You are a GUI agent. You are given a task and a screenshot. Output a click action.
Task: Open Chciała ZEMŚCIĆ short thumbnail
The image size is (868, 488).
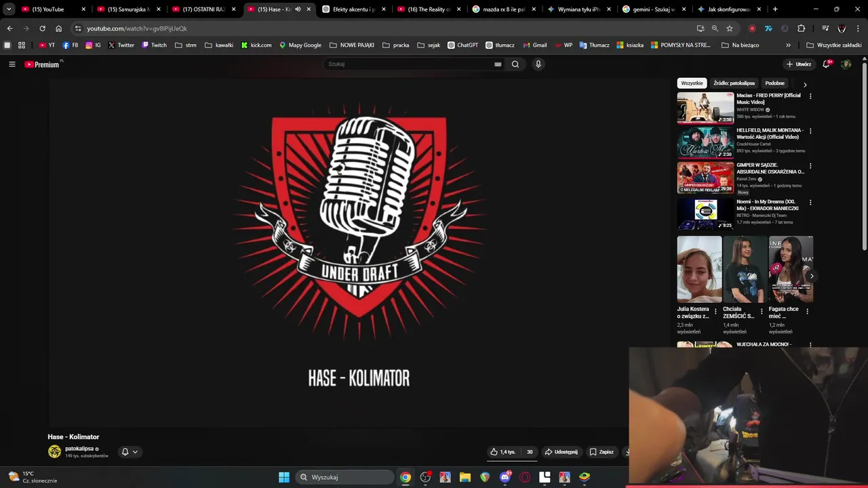[x=745, y=269]
